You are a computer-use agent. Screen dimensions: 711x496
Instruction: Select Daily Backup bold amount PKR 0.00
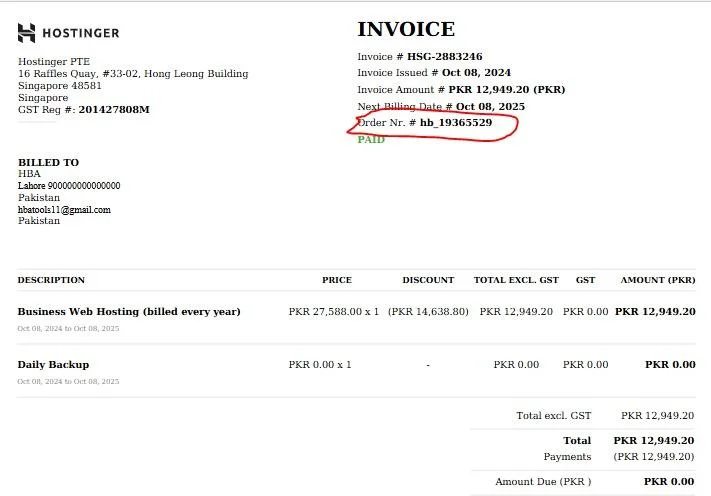tap(670, 365)
